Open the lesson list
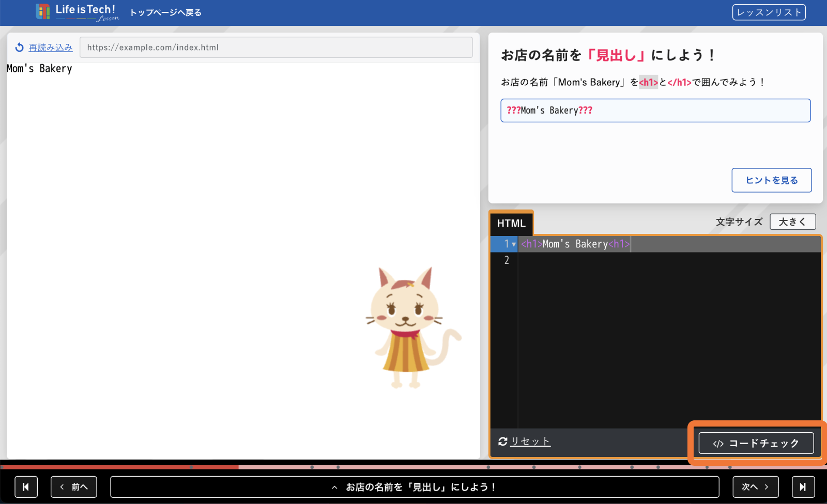 pos(769,12)
